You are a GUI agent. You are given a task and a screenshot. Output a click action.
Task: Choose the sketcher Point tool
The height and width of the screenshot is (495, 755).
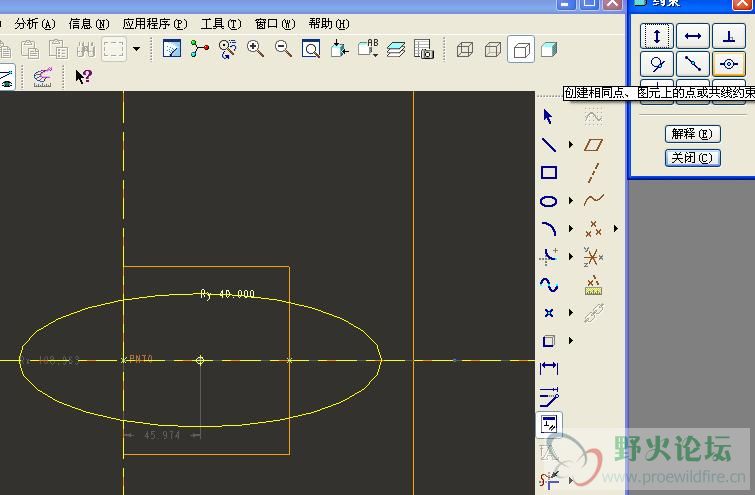point(548,313)
